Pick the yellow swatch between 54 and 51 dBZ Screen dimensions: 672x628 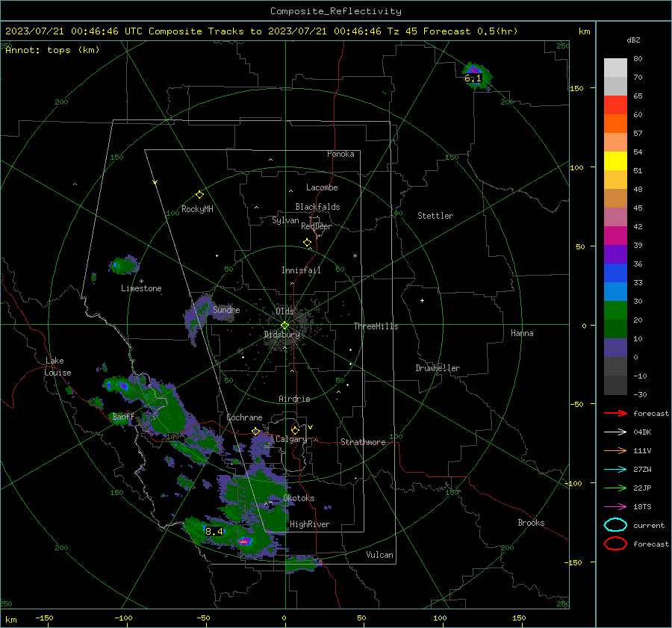click(615, 161)
